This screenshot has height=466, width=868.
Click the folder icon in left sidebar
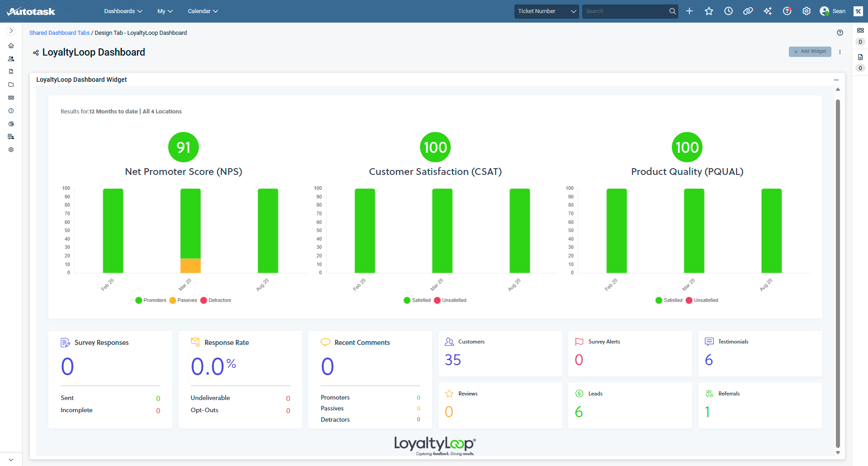click(11, 85)
